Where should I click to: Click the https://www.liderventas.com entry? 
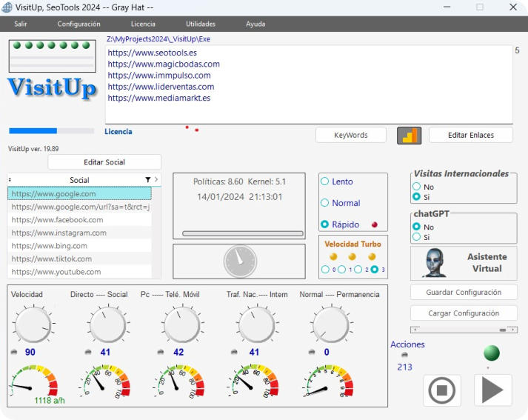click(x=161, y=87)
